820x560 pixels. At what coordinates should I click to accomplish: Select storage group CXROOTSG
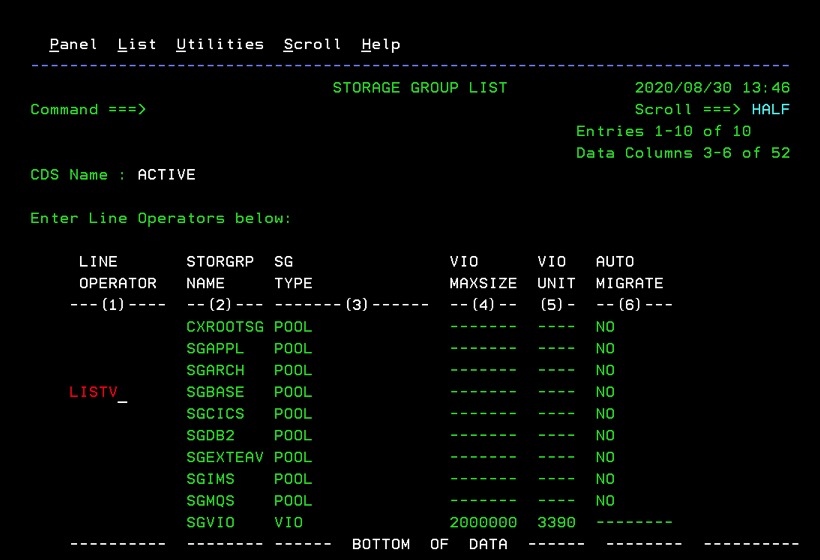coord(225,327)
